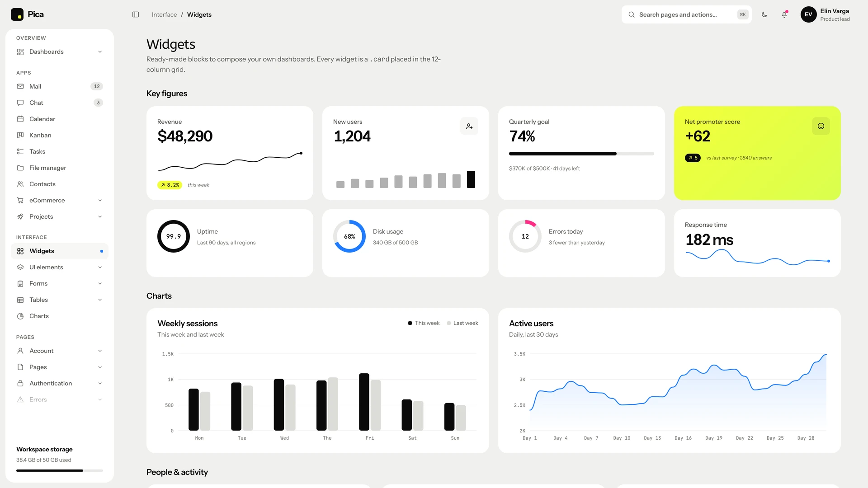Viewport: 868px width, 488px height.
Task: Click the add-user icon in New users card
Action: click(x=469, y=126)
